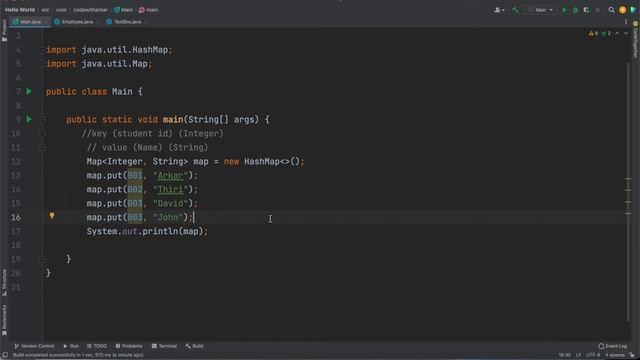This screenshot has height=360, width=640.
Task: Click the "Thiri" string on line 14
Action: click(x=170, y=189)
